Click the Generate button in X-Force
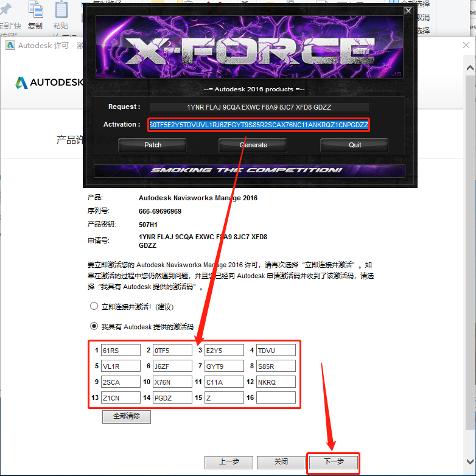The width and height of the screenshot is (476, 476). point(253,145)
